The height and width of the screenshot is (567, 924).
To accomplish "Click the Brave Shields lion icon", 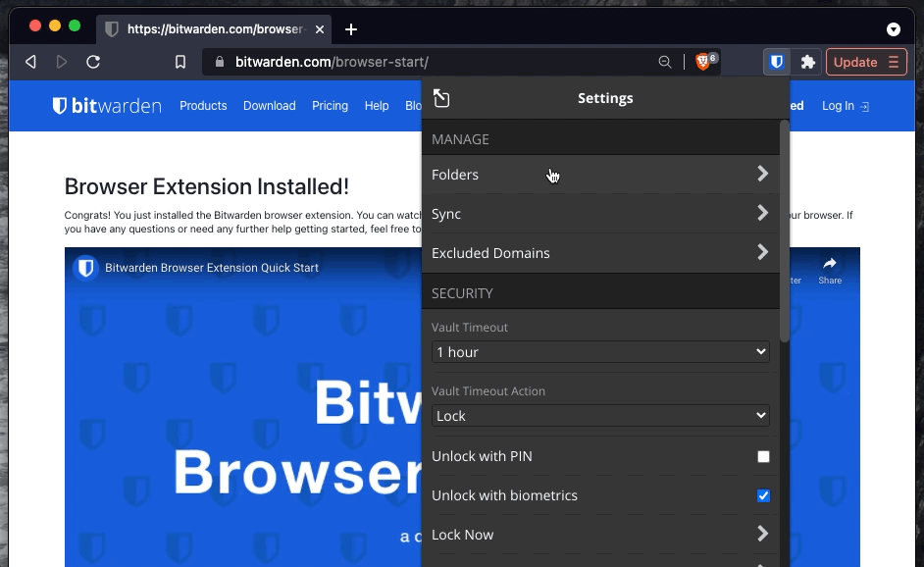I will [x=703, y=62].
